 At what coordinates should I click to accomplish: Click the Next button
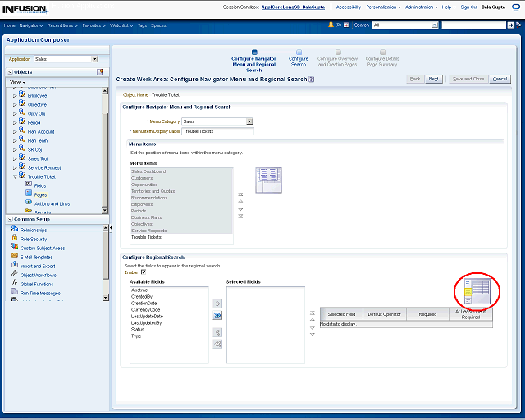tap(434, 79)
